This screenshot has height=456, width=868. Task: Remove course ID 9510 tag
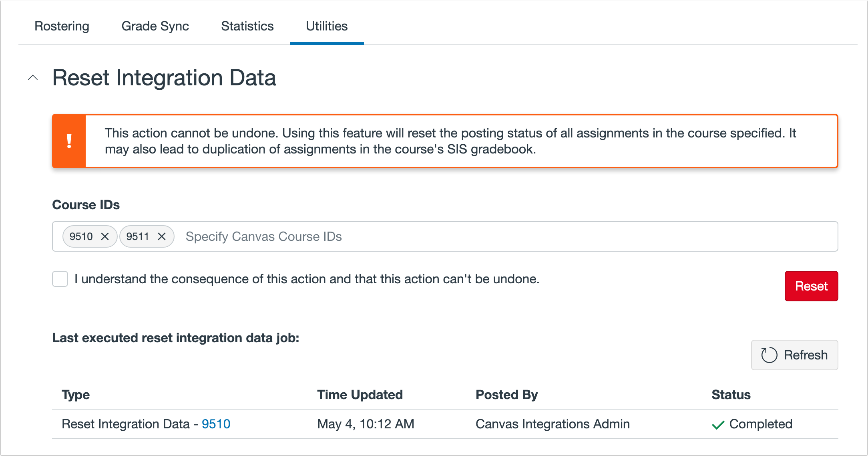(105, 236)
